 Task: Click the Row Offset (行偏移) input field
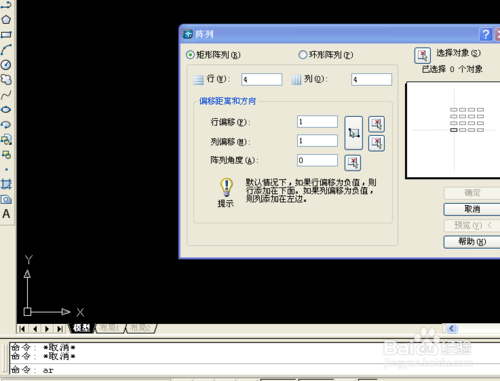[317, 122]
